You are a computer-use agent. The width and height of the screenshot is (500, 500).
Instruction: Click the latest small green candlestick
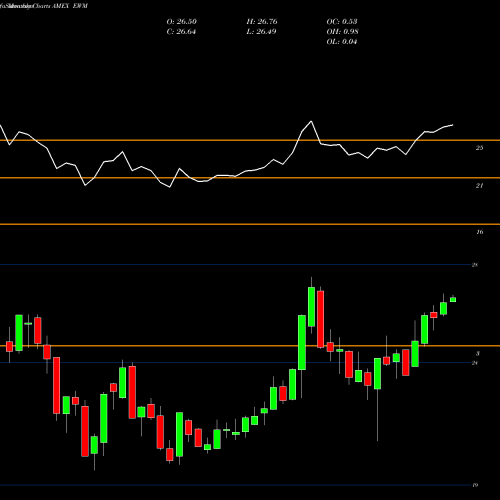point(453,299)
